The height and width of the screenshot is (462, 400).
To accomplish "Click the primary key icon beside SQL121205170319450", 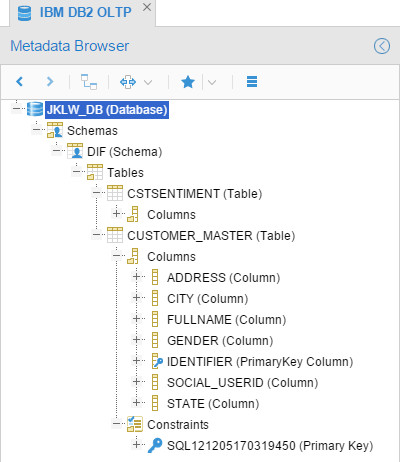I will click(155, 445).
